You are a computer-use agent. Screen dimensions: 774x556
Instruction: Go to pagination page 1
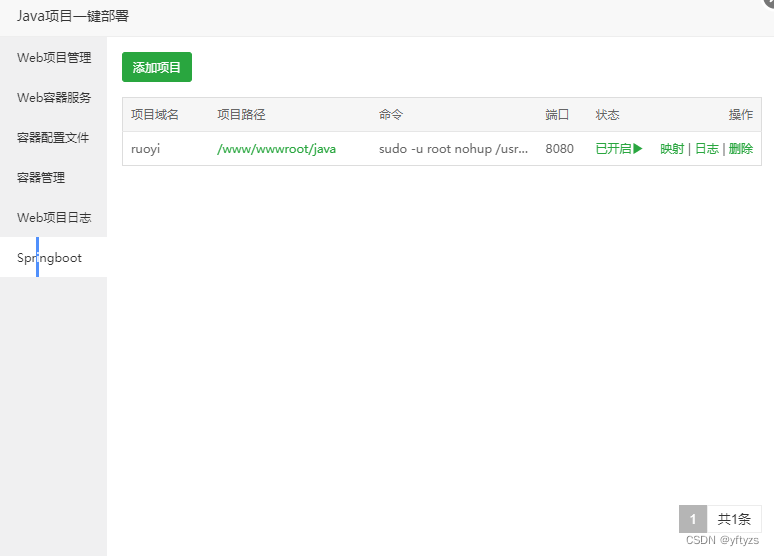pyautogui.click(x=693, y=519)
